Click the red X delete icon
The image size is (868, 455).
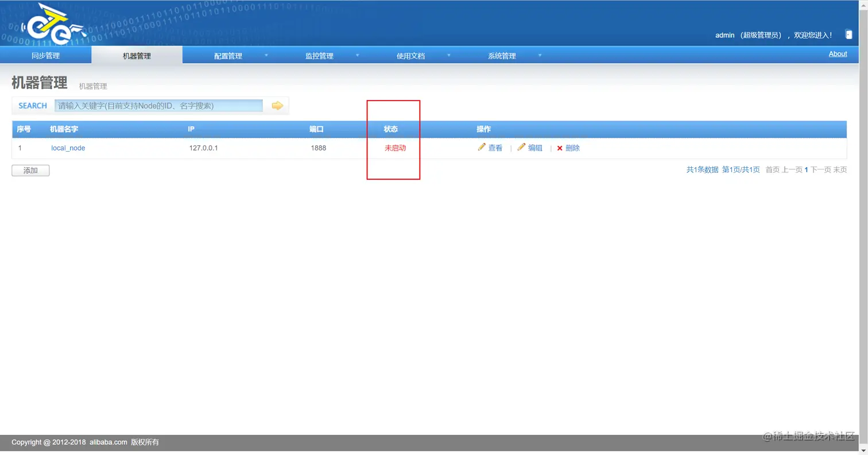point(560,148)
